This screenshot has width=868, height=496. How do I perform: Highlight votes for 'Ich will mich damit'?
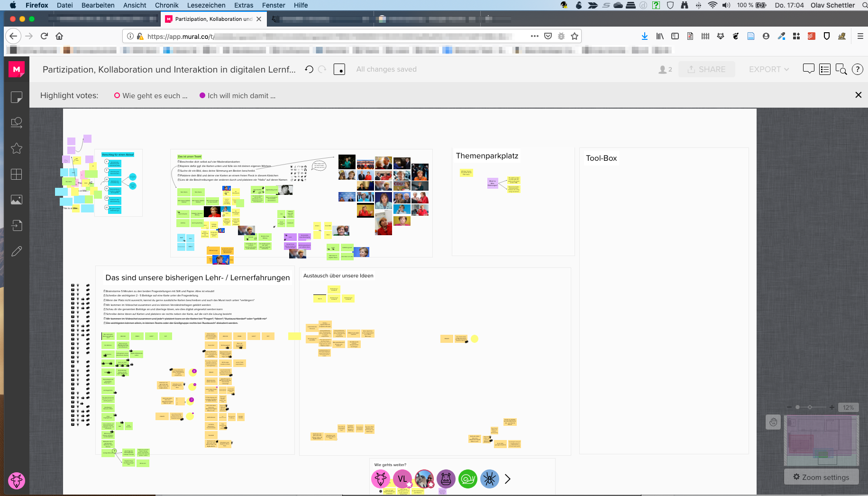click(238, 96)
